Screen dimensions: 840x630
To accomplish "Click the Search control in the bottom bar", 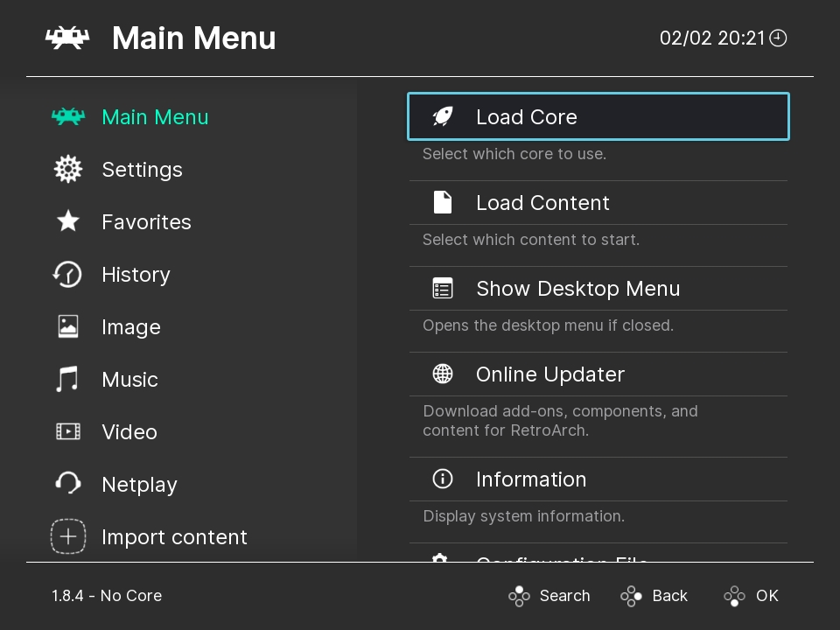I will (549, 596).
